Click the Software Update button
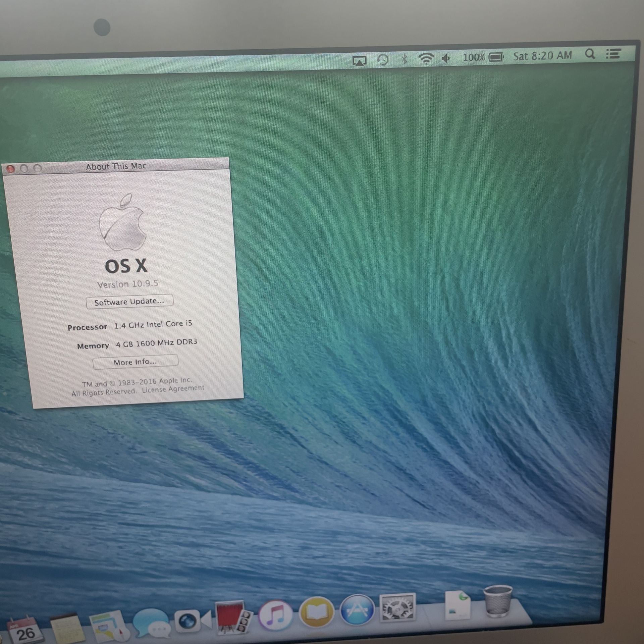This screenshot has width=644, height=644. tap(129, 301)
